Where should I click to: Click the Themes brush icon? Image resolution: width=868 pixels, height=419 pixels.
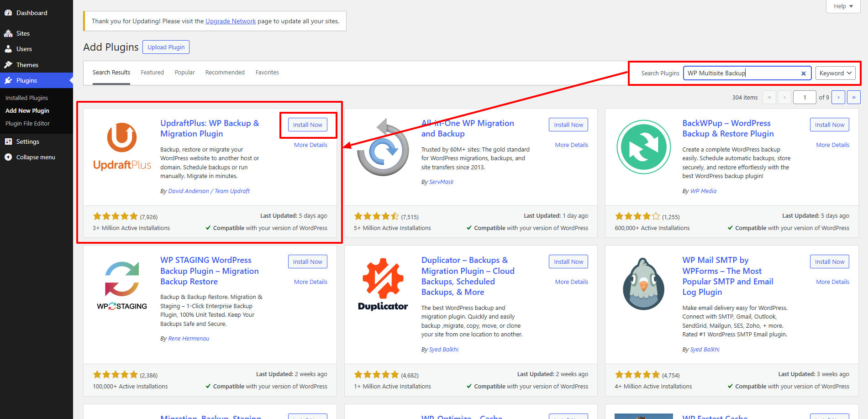coord(8,65)
